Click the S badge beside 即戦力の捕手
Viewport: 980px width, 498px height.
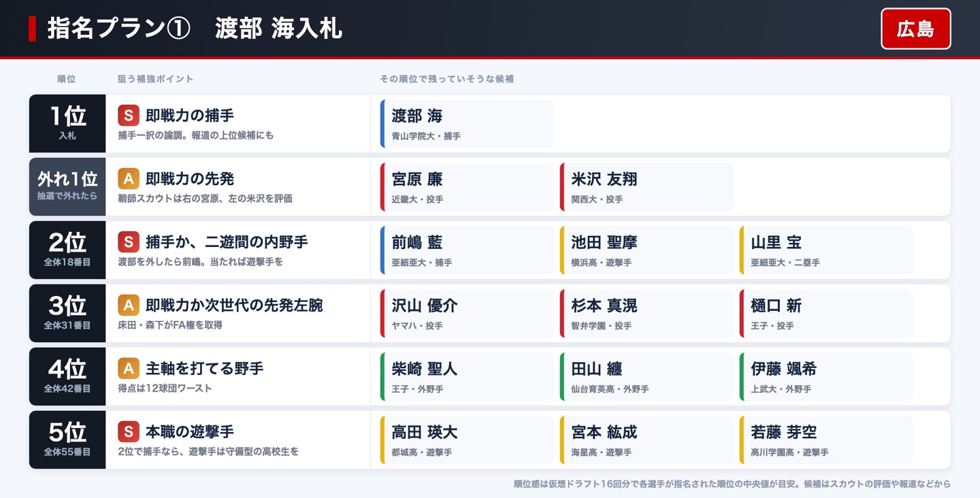[x=129, y=116]
